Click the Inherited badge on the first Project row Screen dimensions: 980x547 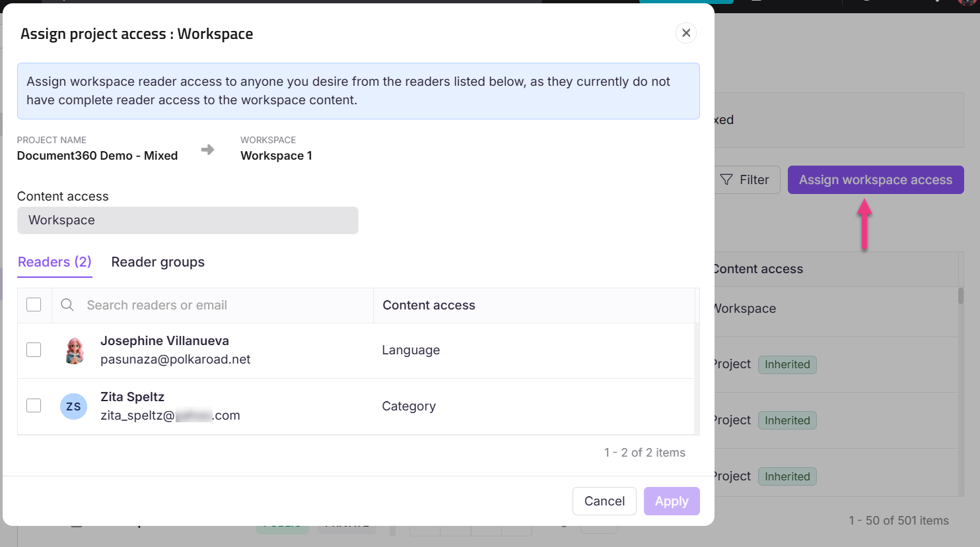pyautogui.click(x=787, y=364)
